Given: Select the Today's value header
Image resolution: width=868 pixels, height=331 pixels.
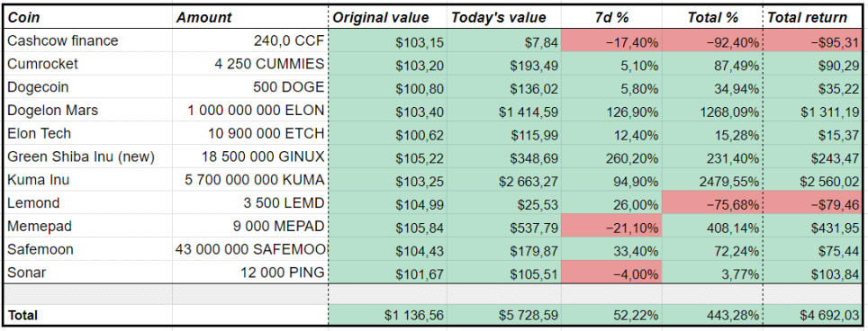Looking at the screenshot, I should [503, 18].
